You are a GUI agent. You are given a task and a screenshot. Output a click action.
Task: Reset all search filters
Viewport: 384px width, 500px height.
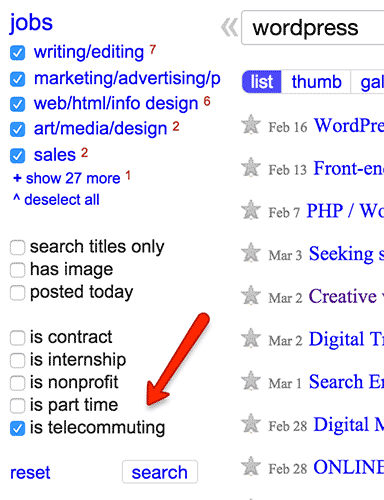(x=30, y=473)
